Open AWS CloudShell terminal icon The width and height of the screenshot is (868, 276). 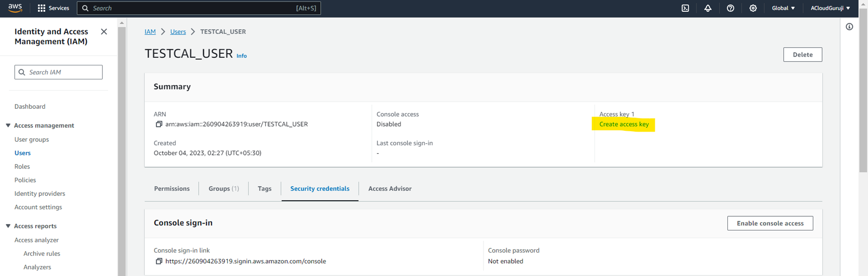click(x=685, y=8)
